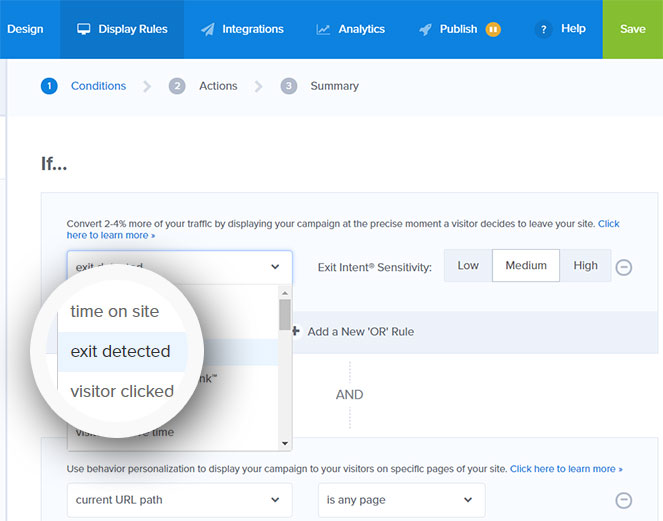Set Exit Intent sensitivity to Low

[x=468, y=266]
